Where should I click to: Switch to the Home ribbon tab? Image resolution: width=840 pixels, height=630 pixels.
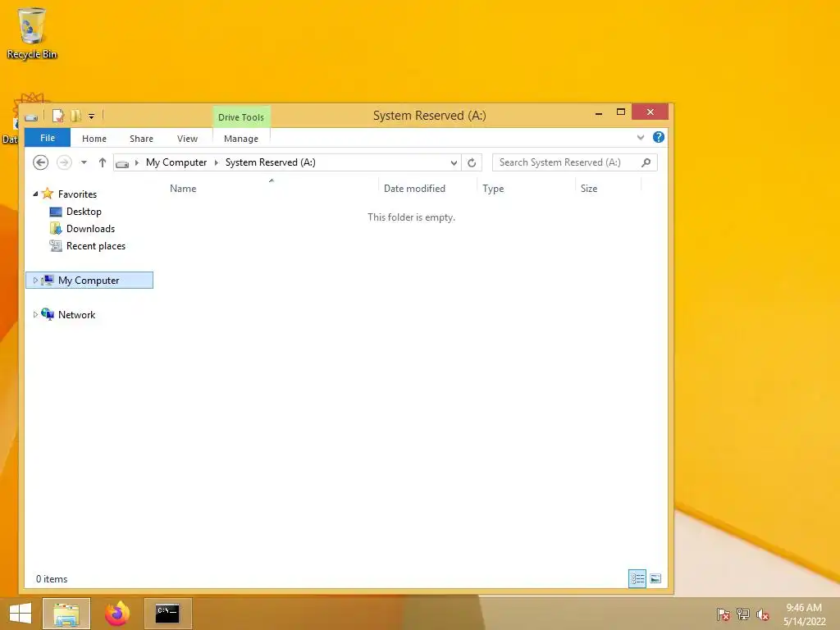point(94,139)
